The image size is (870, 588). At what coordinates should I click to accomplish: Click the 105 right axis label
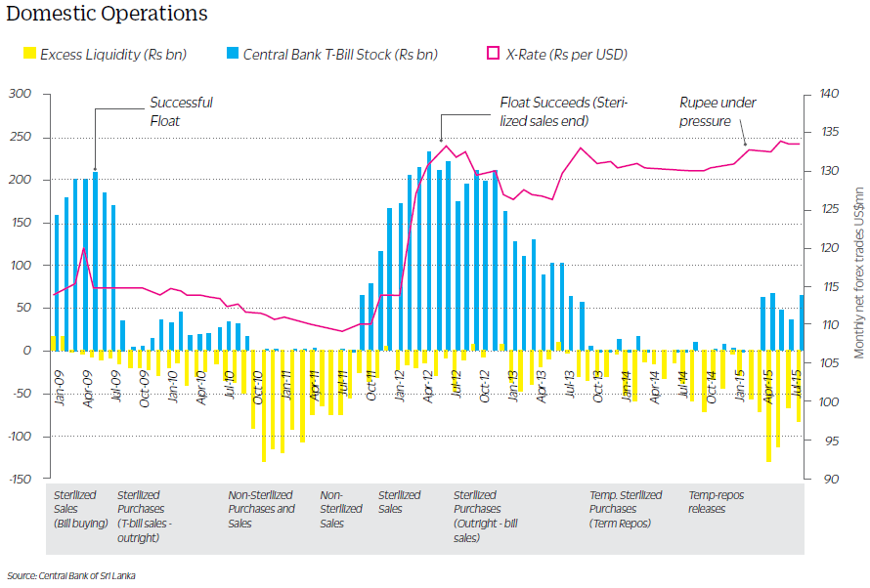point(830,363)
